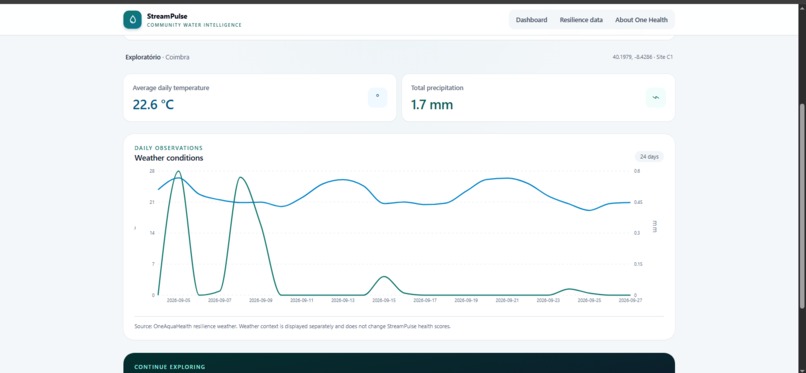Image resolution: width=806 pixels, height=373 pixels.
Task: Click the 2026-09-07 axis date label
Action: [x=219, y=300]
